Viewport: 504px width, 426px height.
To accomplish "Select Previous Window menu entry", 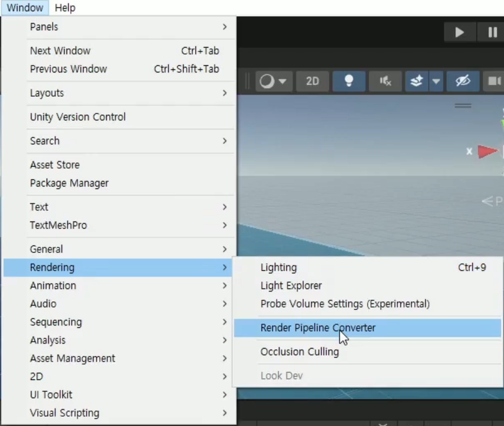I will (120, 69).
